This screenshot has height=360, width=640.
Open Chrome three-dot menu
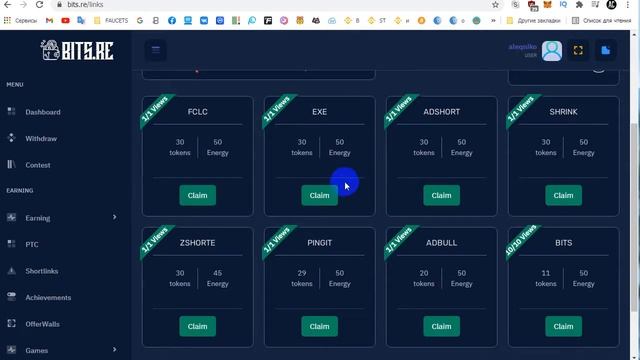627,4
